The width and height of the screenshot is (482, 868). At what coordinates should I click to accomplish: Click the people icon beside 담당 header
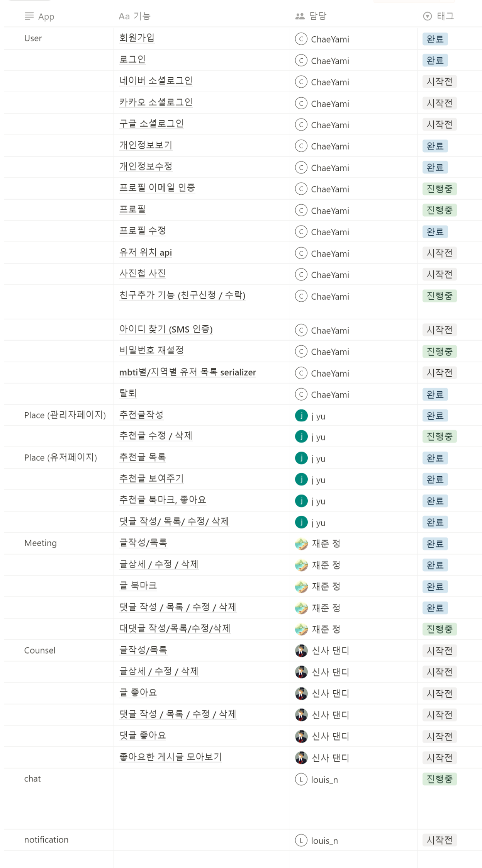tap(300, 16)
